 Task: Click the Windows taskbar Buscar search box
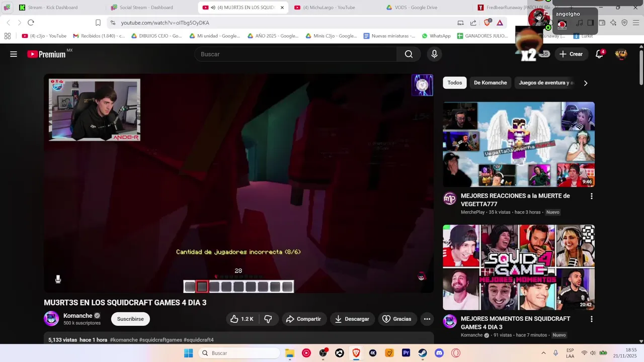tap(239, 353)
